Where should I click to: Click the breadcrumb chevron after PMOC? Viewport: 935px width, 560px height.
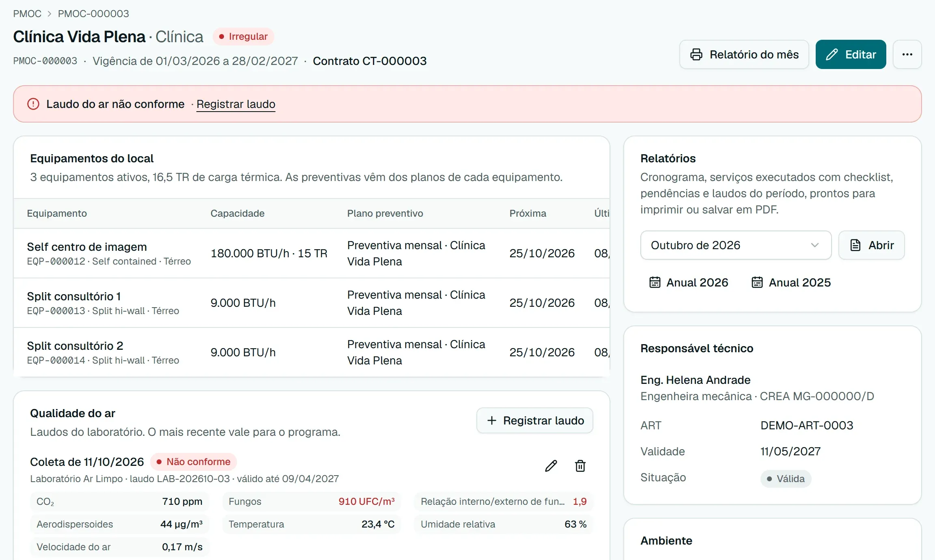[50, 14]
